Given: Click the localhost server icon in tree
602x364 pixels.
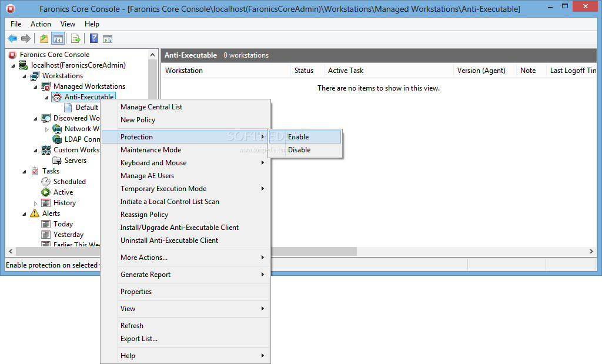Looking at the screenshot, I should (x=24, y=65).
